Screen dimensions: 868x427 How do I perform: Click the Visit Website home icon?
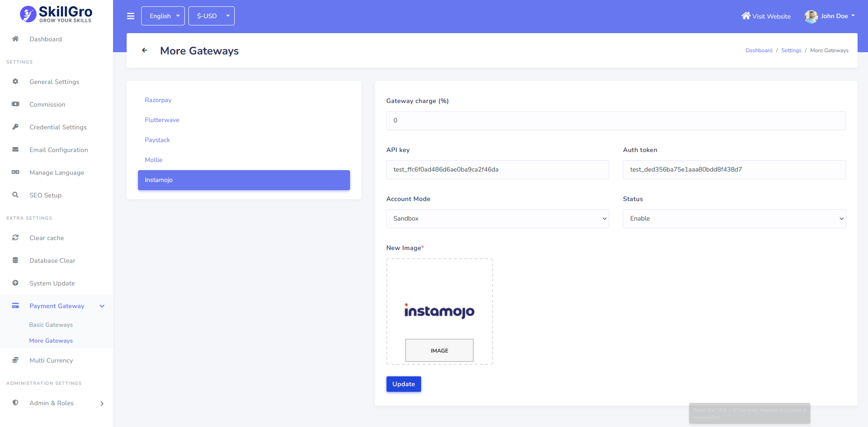tap(746, 16)
